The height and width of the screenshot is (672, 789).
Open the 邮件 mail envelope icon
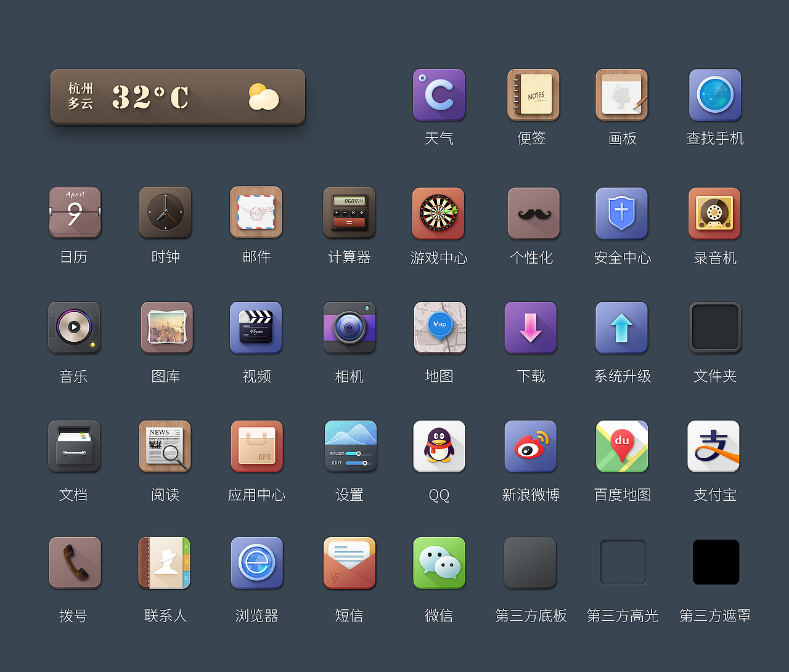click(256, 213)
